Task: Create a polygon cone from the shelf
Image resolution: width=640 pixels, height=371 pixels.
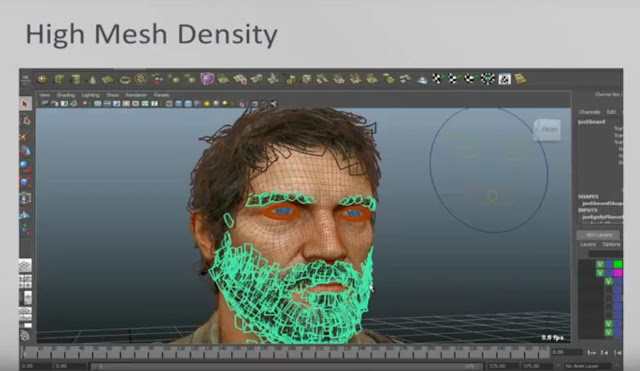Action: tap(92, 79)
